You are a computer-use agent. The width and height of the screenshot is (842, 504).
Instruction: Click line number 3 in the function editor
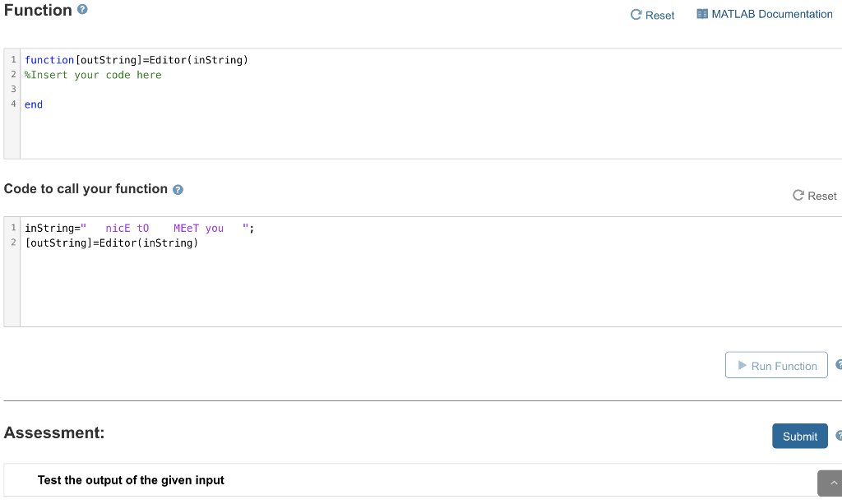coord(13,89)
